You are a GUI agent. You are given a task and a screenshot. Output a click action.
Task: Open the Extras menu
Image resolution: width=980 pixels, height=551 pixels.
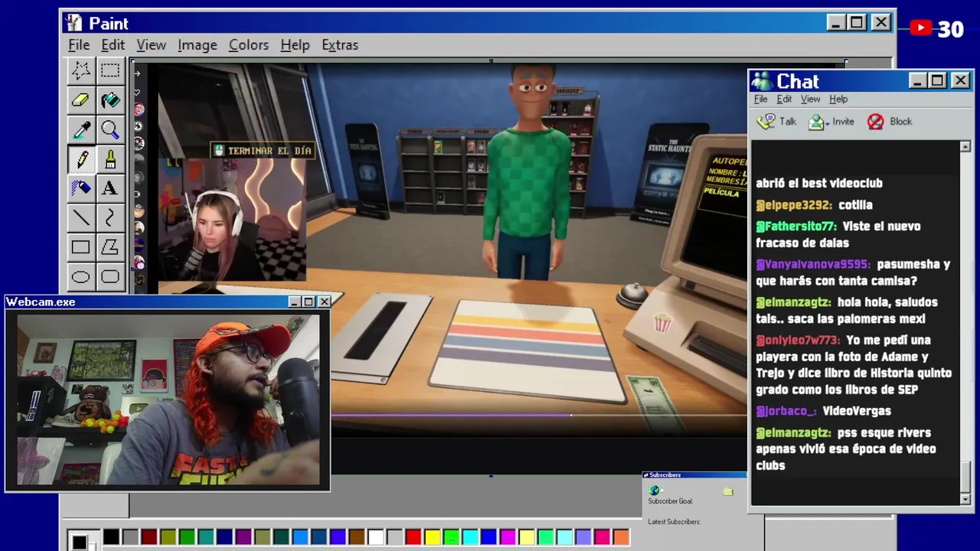click(x=340, y=45)
